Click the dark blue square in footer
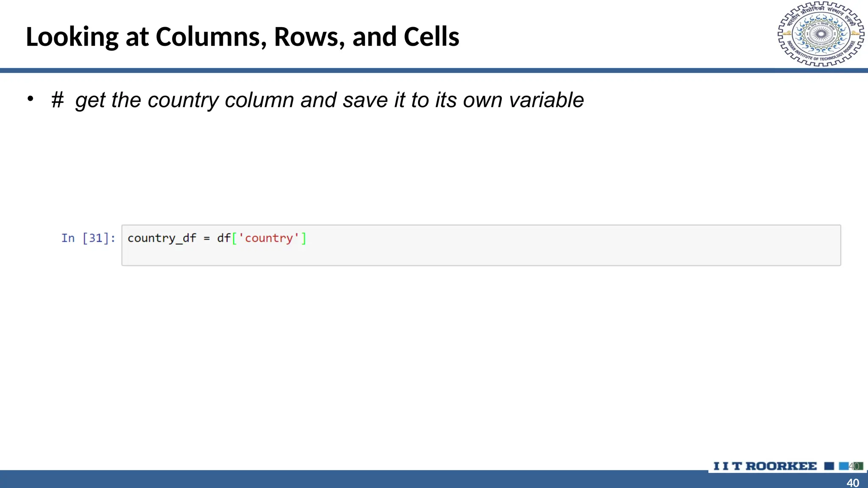The width and height of the screenshot is (868, 488). click(x=829, y=466)
